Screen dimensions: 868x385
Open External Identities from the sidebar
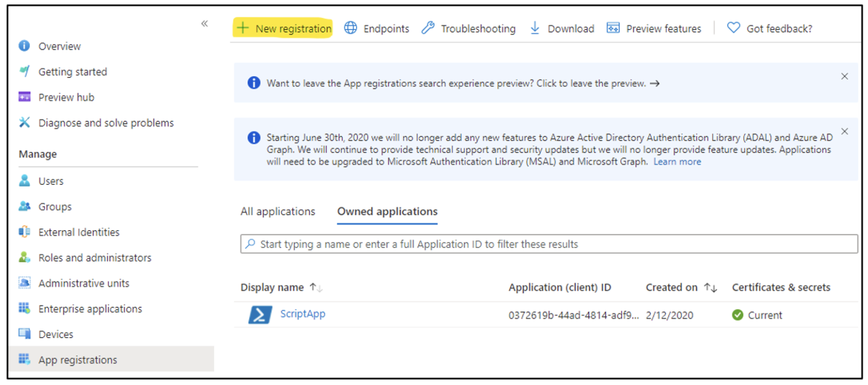79,232
